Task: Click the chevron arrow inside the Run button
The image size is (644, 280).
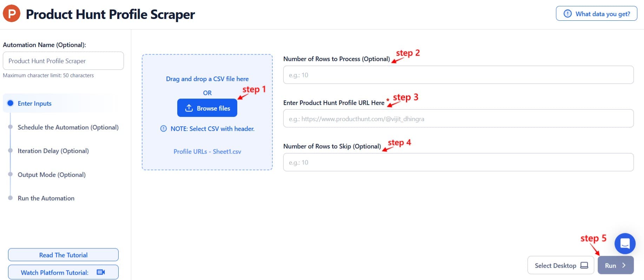Action: pos(624,265)
